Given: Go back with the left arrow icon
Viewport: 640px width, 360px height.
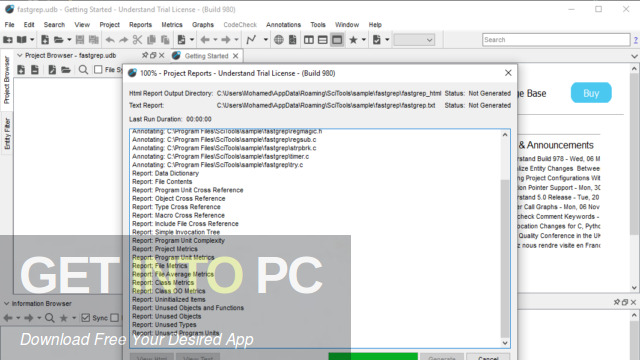Looking at the screenshot, I should pos(205,40).
